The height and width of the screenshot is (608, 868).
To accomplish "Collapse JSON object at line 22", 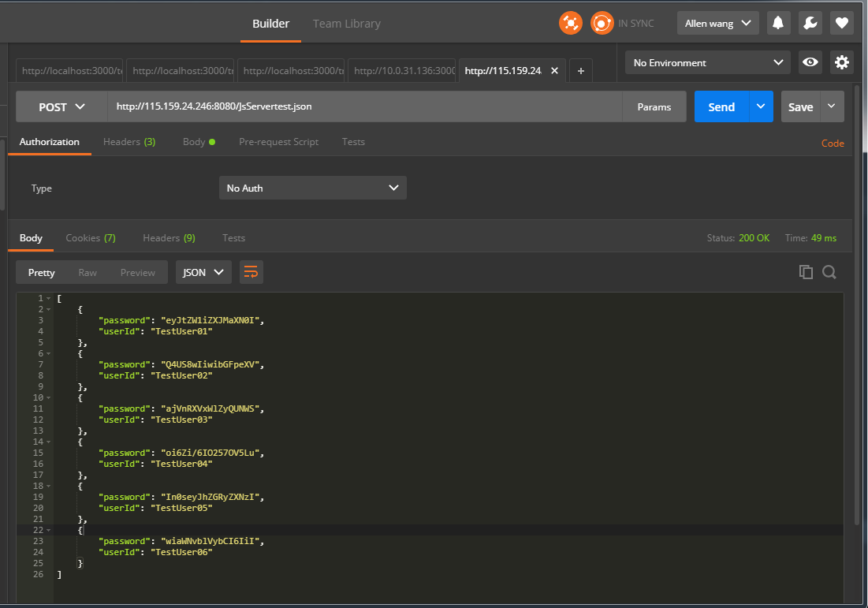I will click(48, 531).
